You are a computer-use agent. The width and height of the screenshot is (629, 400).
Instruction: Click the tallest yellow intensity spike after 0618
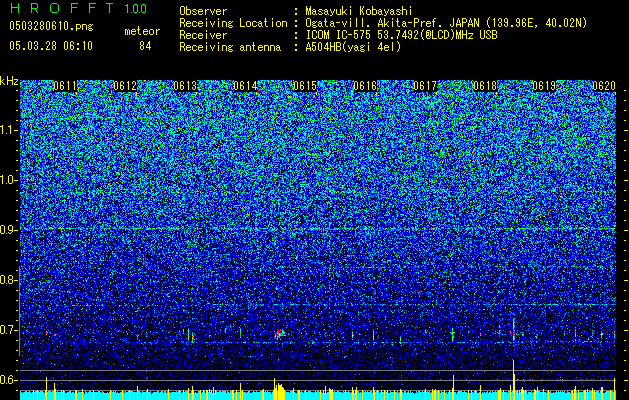pos(513,379)
